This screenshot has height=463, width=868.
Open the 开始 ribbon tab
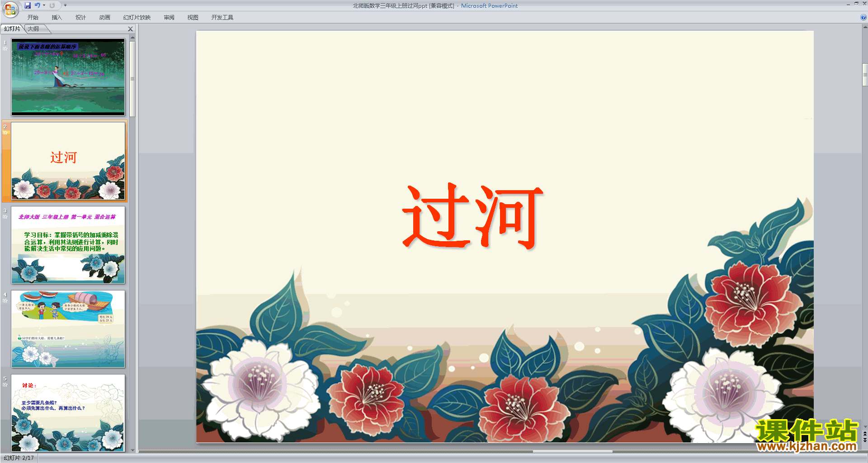coord(33,18)
